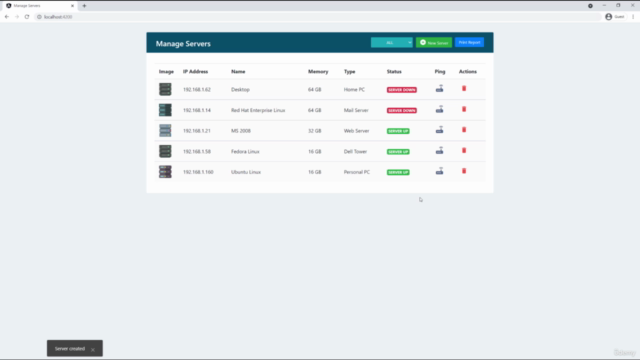The width and height of the screenshot is (640, 360).
Task: Click IP address 192.168.1.62
Action: [x=197, y=89]
